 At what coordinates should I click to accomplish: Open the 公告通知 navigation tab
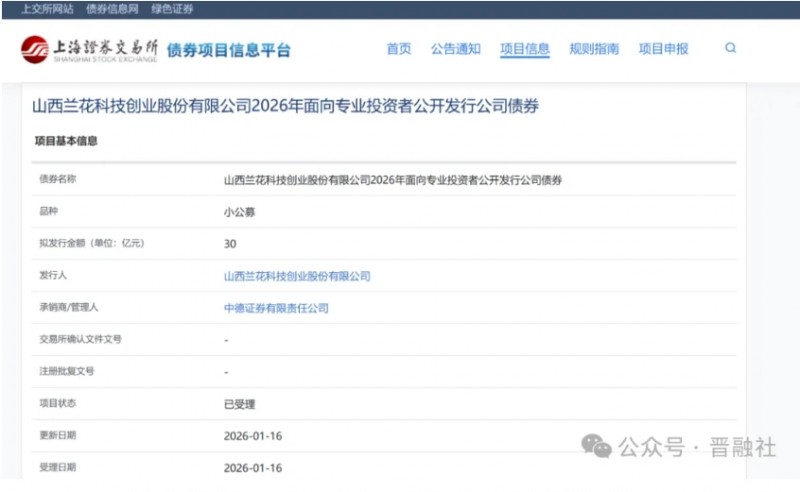456,49
